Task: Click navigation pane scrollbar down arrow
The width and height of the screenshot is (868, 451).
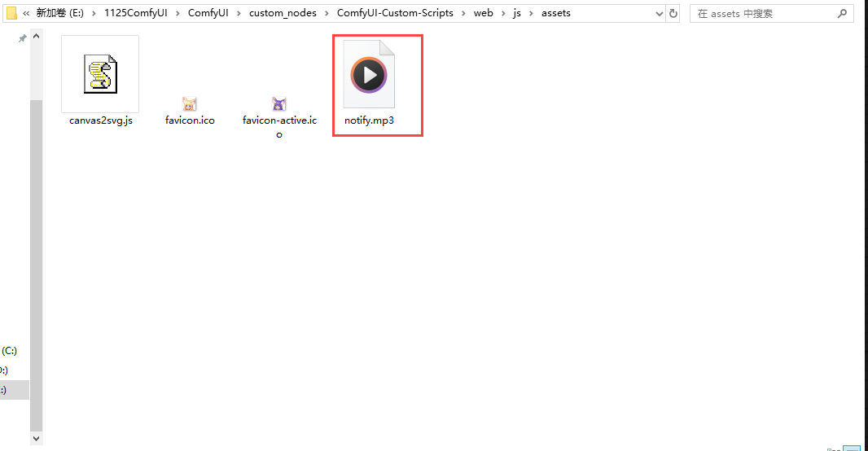Action: pyautogui.click(x=36, y=438)
